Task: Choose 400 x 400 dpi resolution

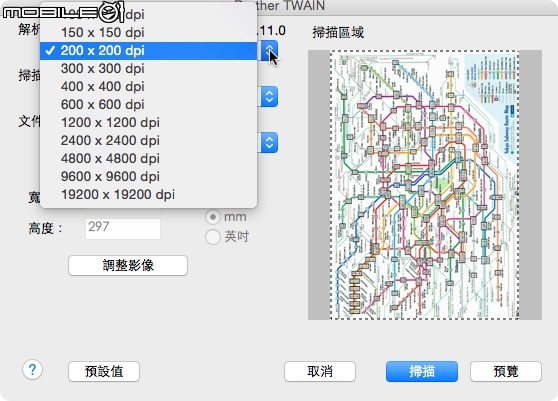Action: [148, 86]
